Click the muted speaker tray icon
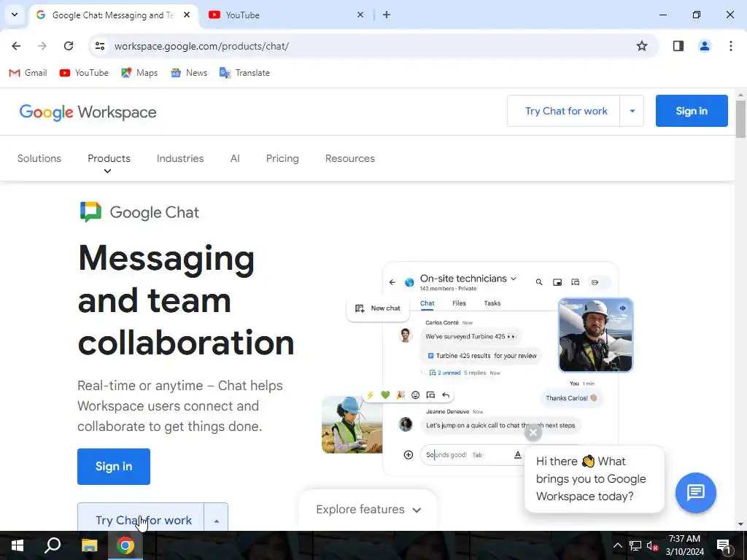The height and width of the screenshot is (560, 747). [652, 545]
